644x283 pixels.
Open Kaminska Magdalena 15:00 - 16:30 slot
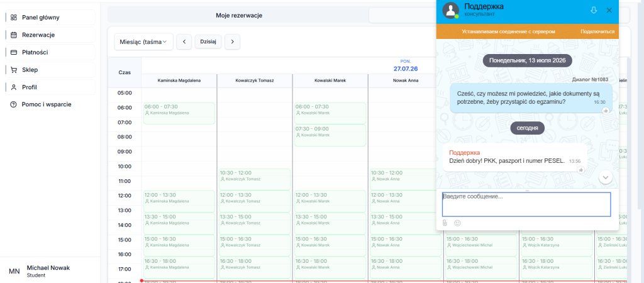(x=179, y=245)
